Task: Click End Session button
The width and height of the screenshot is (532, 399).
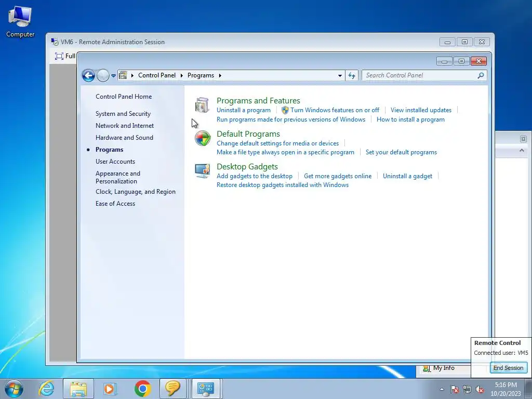Action: click(x=508, y=368)
